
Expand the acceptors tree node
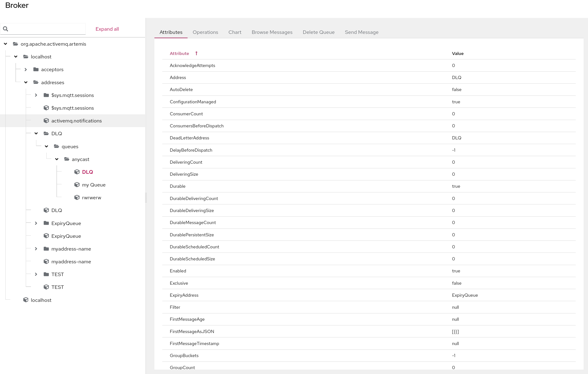point(26,69)
